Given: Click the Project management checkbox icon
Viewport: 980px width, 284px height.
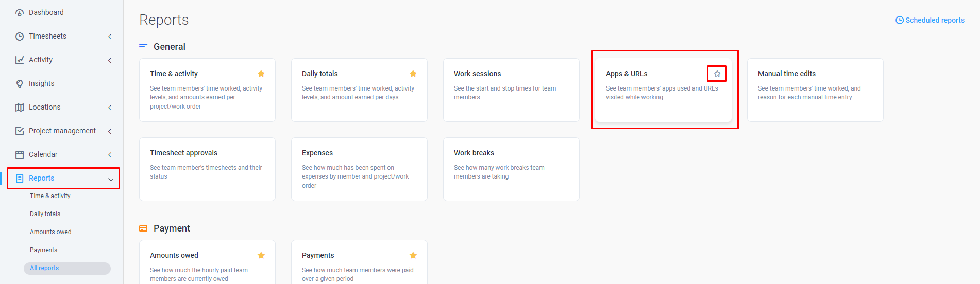Looking at the screenshot, I should point(20,131).
